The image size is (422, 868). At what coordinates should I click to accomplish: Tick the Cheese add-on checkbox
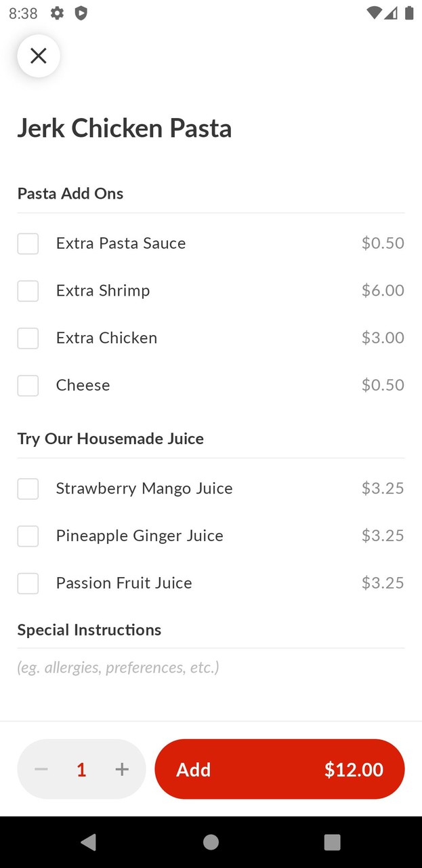click(28, 385)
